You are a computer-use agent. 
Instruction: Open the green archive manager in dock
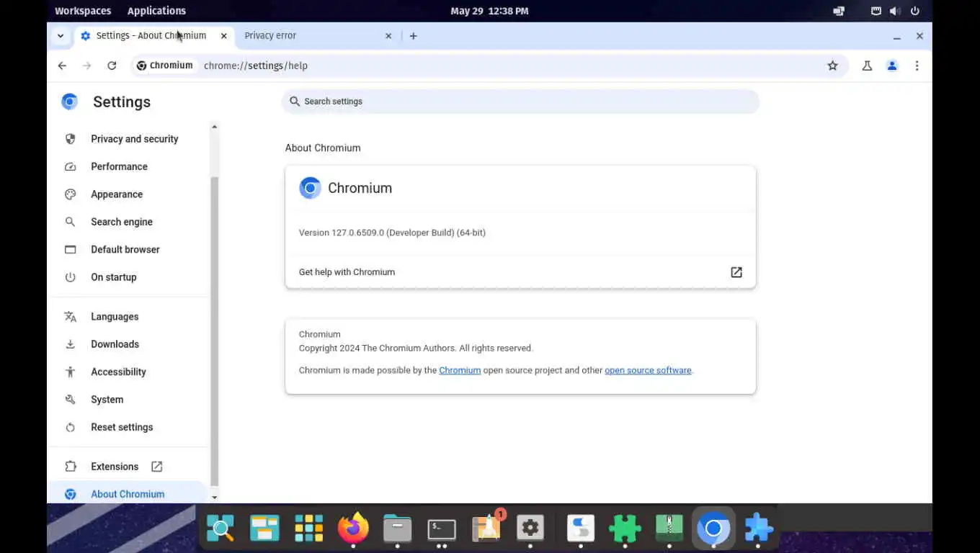(x=669, y=529)
